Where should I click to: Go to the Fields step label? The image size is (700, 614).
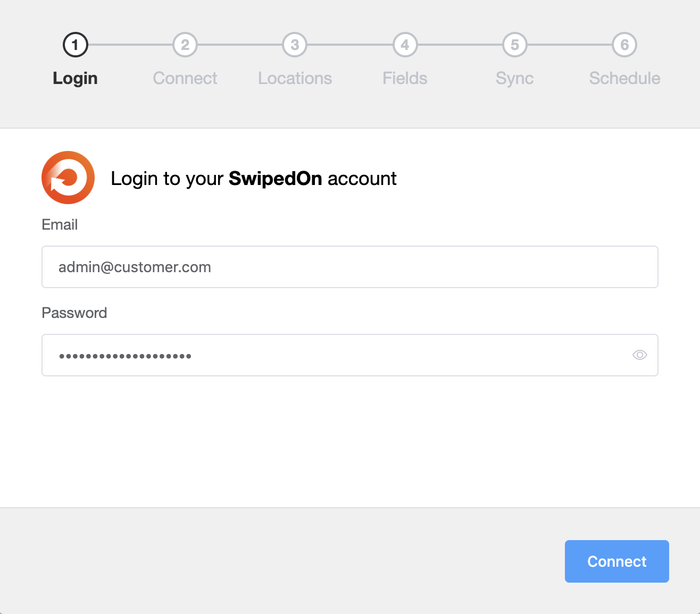coord(405,78)
